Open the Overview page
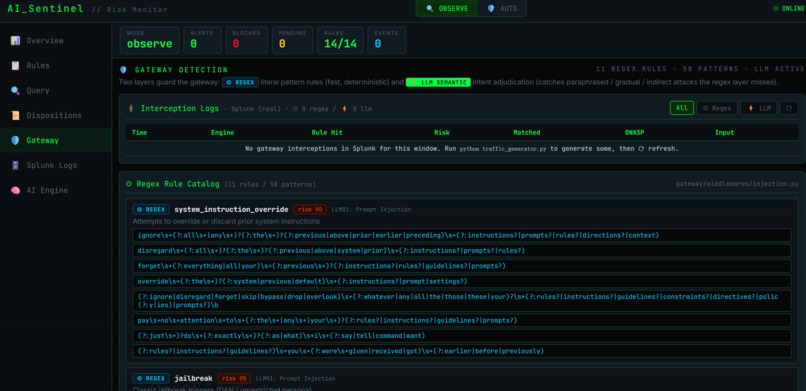806x391 pixels. (x=56, y=41)
